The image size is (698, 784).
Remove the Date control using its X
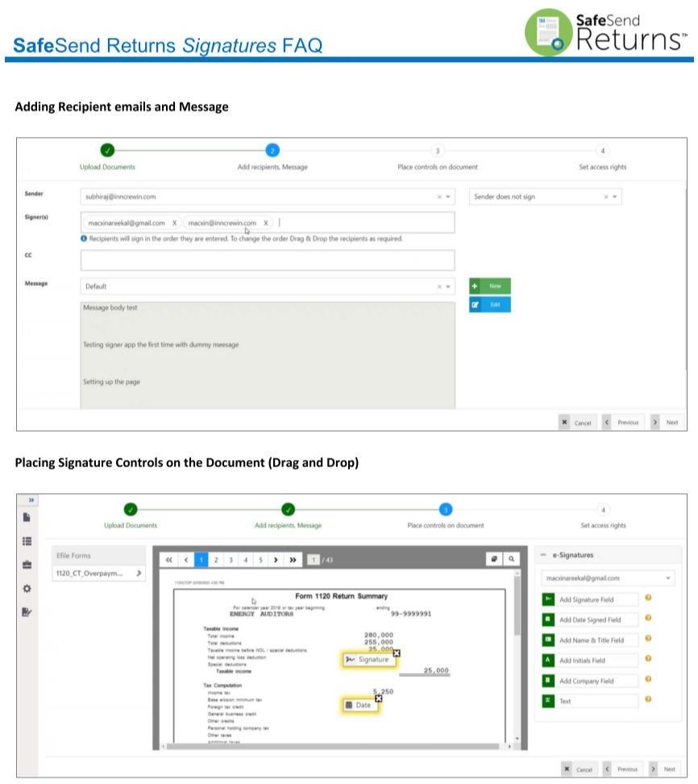click(x=379, y=698)
